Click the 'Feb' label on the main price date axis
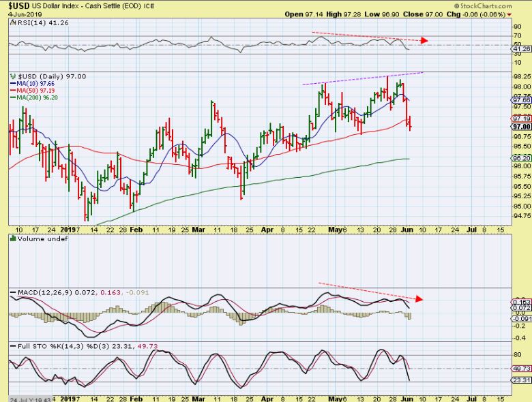 click(136, 230)
